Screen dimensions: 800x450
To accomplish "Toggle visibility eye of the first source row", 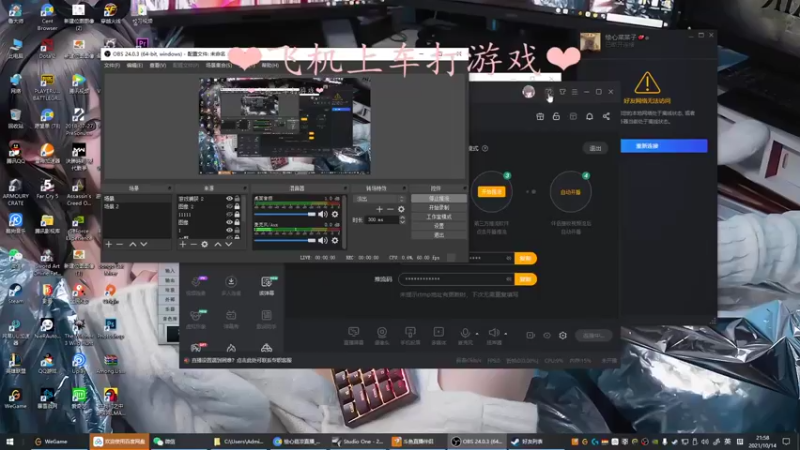I will [230, 198].
